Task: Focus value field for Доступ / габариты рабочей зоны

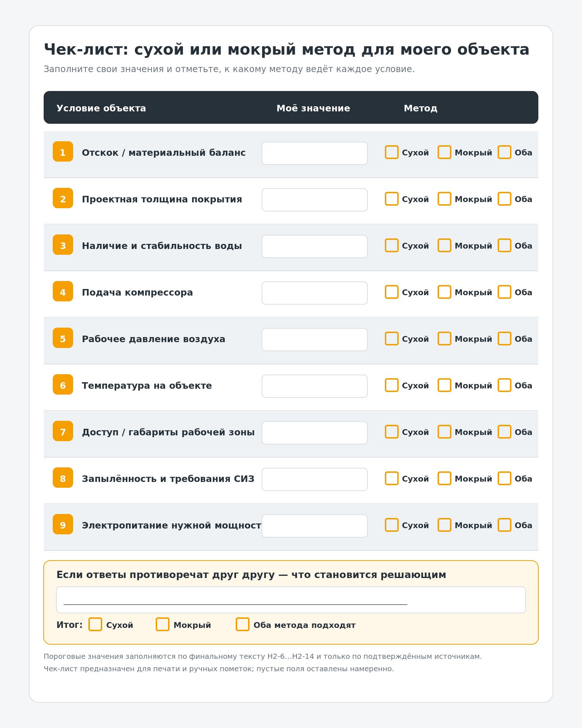Action: pos(315,433)
